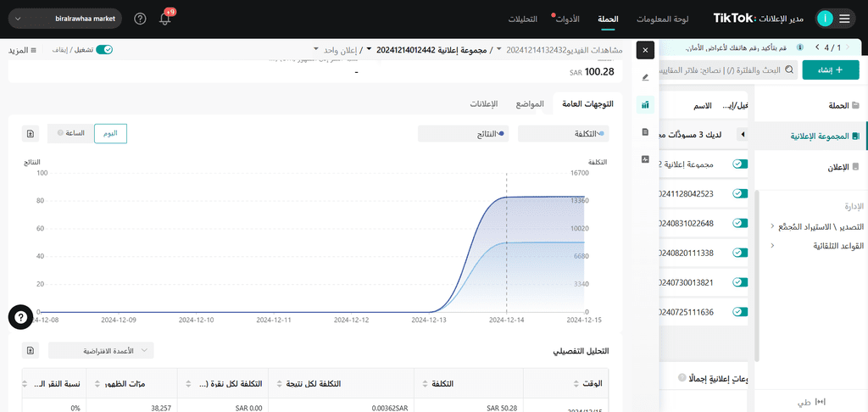Click the sidebar vertical scrollbar
Image resolution: width=868 pixels, height=412 pixels.
(757, 276)
